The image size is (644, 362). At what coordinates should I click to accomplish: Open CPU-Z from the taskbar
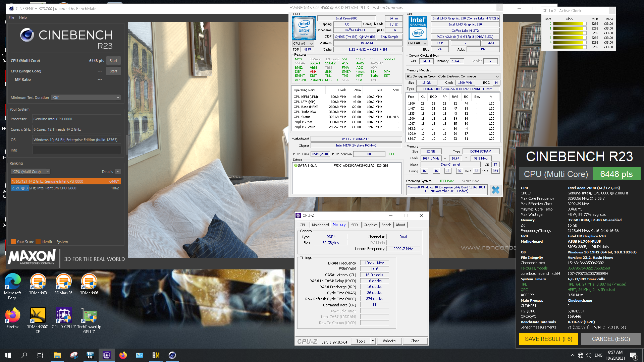pos(107,355)
